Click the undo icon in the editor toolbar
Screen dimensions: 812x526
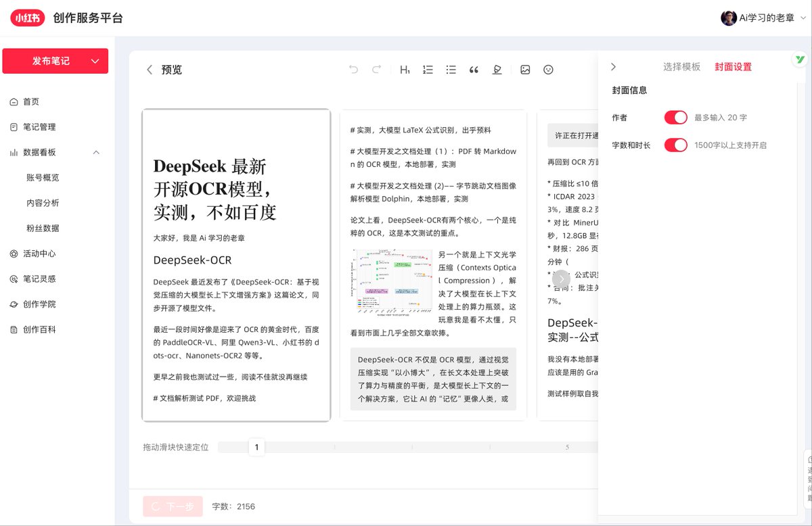(x=352, y=69)
